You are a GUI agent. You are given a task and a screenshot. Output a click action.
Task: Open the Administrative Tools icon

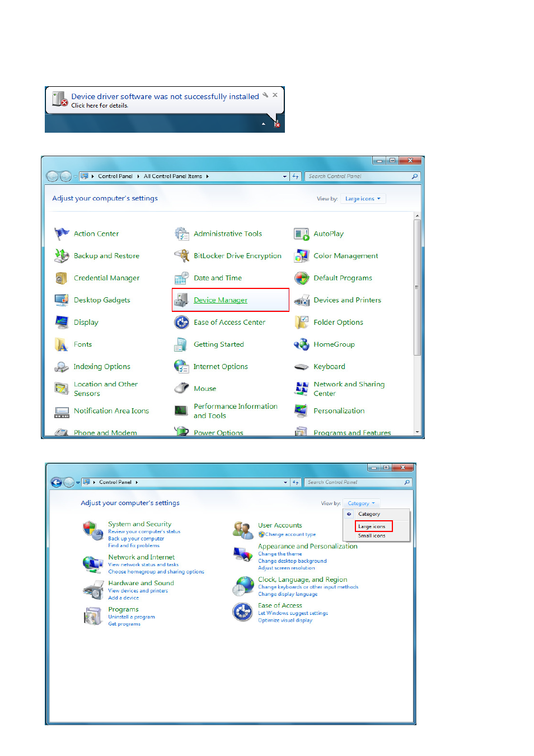[x=181, y=234]
